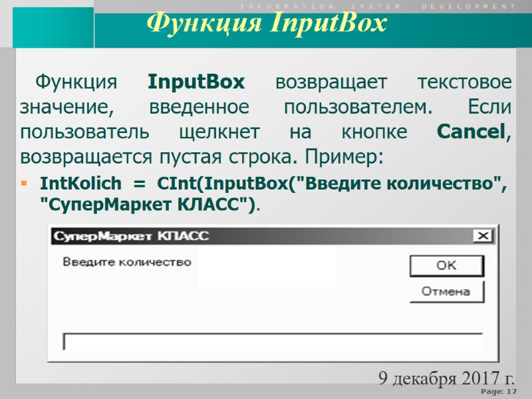Click the 'Page: 17' footer label
The height and width of the screenshot is (399, 532).
tap(498, 392)
